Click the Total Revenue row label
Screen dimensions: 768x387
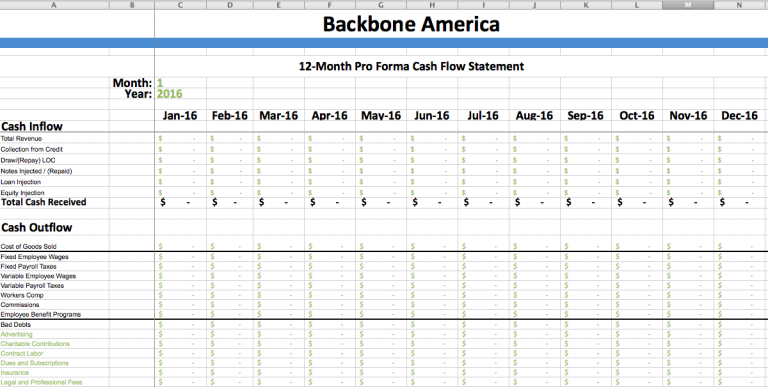pos(21,139)
